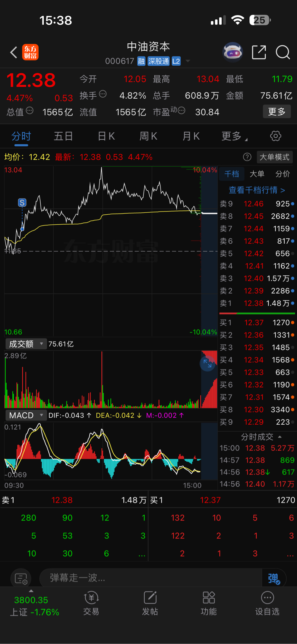The image size is (297, 644).
Task: Tap the 最低 11.79 value
Action: [282, 79]
